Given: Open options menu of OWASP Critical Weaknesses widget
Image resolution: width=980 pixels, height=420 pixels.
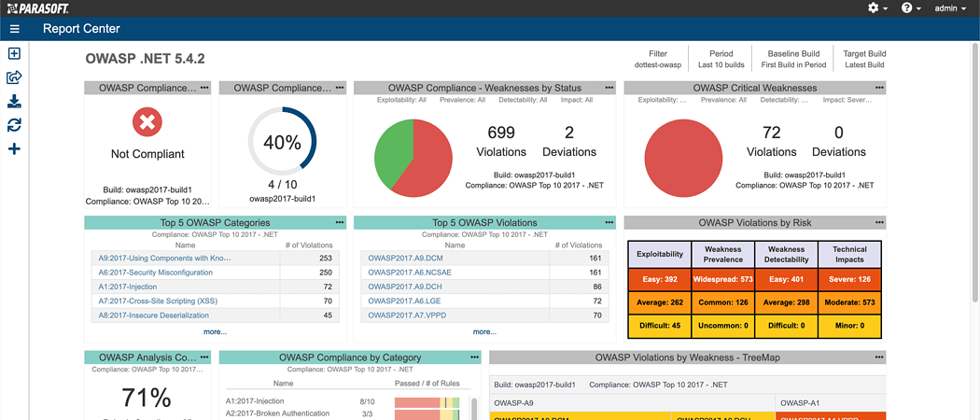Looking at the screenshot, I should click(x=879, y=88).
